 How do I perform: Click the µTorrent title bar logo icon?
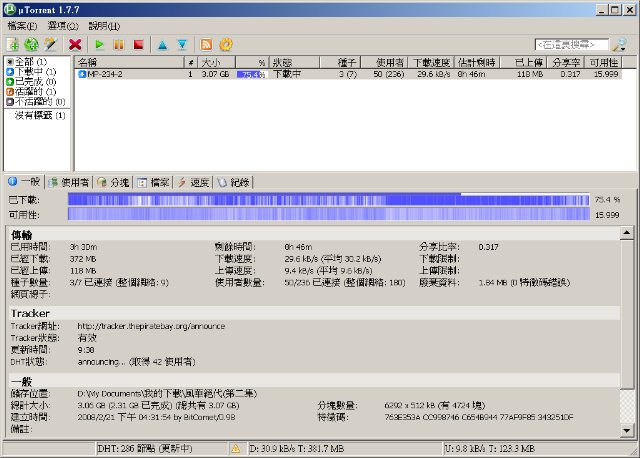(10, 9)
